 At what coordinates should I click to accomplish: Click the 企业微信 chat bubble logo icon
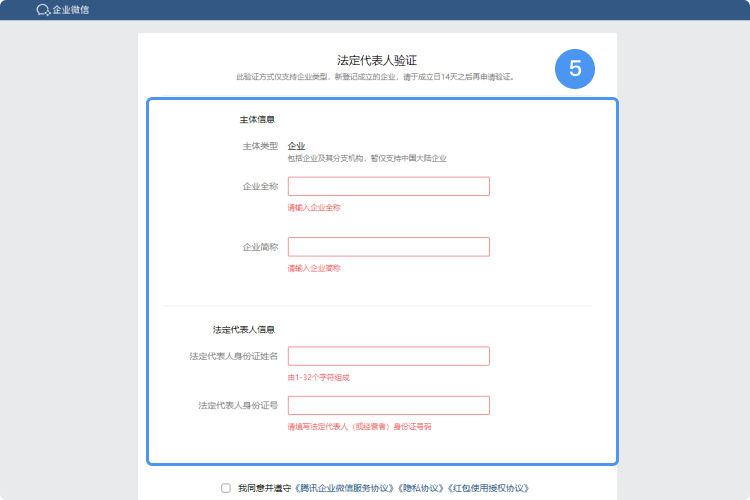point(42,10)
